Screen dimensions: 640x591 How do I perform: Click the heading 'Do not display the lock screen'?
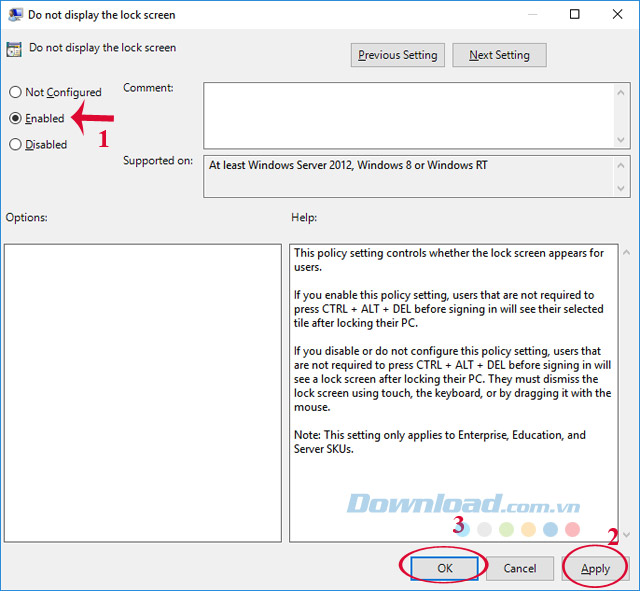102,48
